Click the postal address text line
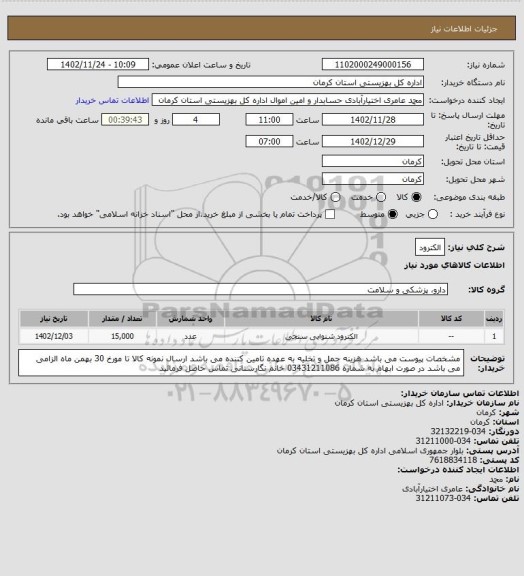This screenshot has width=524, height=576. coord(370,450)
